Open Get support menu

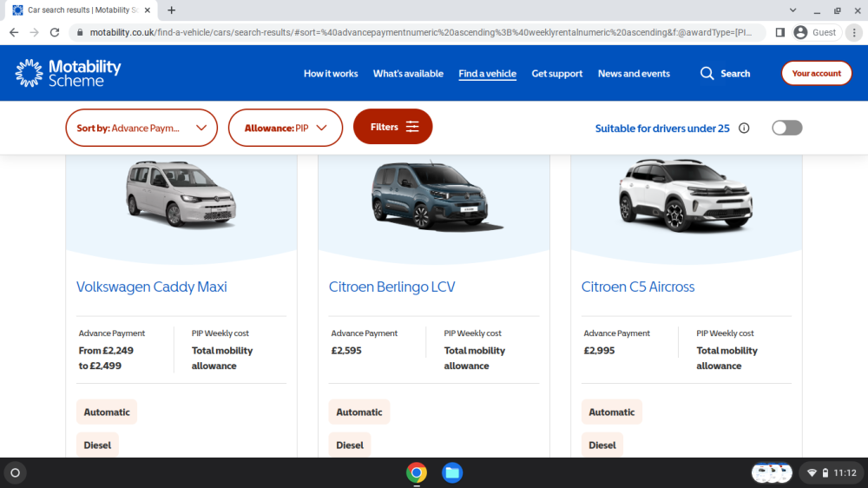point(557,73)
